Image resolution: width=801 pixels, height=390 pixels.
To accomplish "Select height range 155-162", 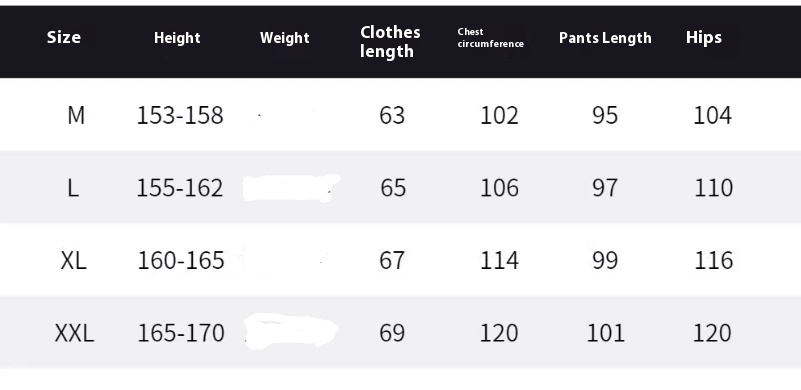I will (x=180, y=188).
